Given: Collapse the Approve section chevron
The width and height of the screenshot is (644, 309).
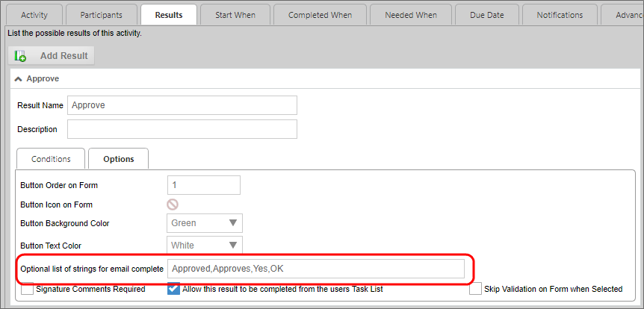Looking at the screenshot, I should (x=17, y=78).
